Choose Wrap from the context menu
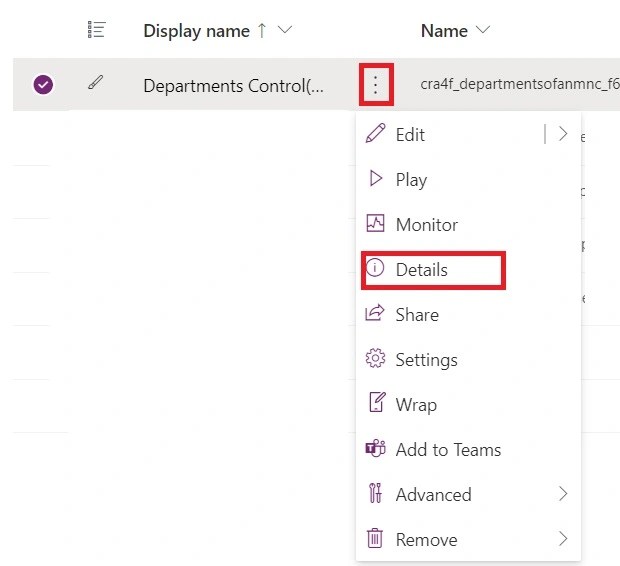620x566 pixels. click(x=415, y=404)
